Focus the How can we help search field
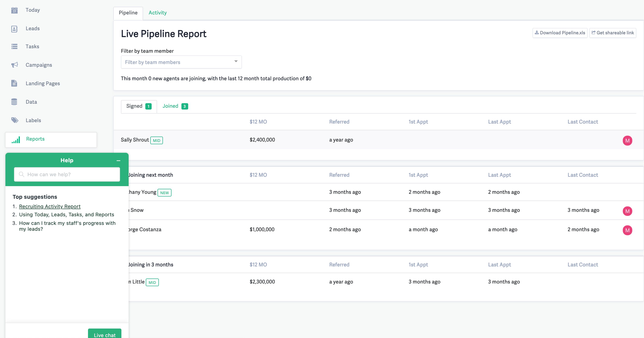This screenshot has width=644, height=338. 67,174
